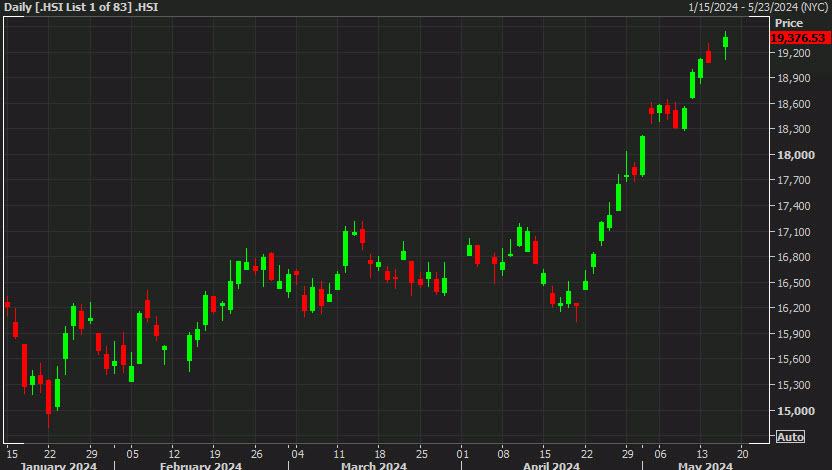Click the 01 date tick in April
832x470 pixels.
point(463,454)
